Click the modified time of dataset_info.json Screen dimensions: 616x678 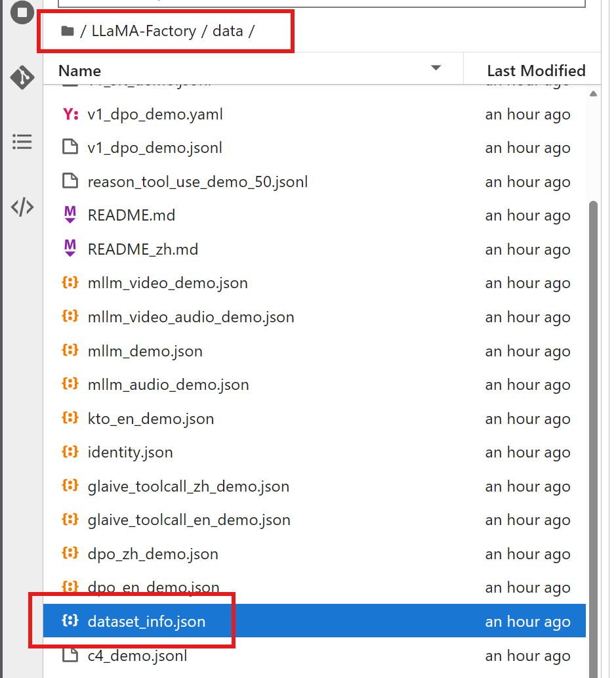pyautogui.click(x=528, y=622)
